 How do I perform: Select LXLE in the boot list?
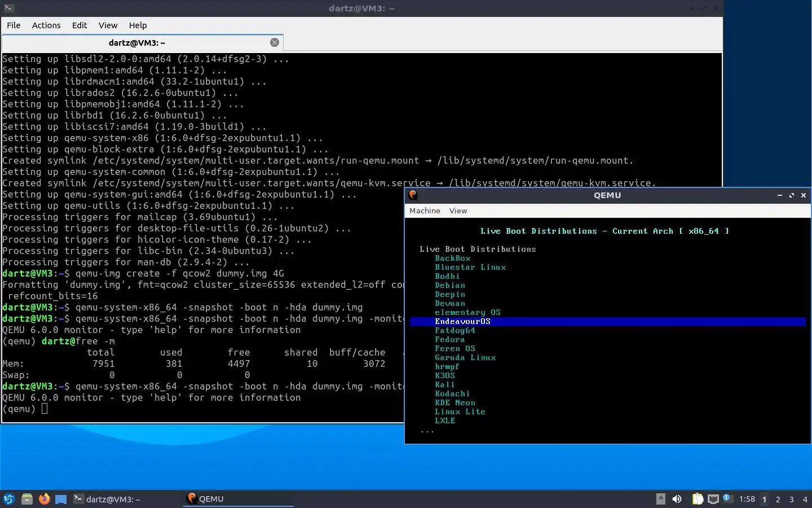click(445, 421)
